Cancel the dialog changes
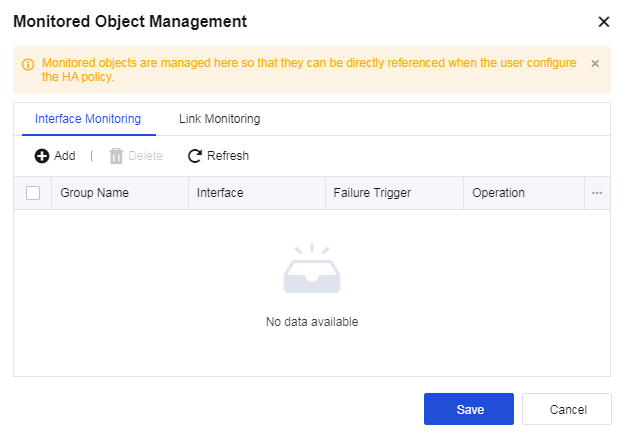 coord(567,409)
